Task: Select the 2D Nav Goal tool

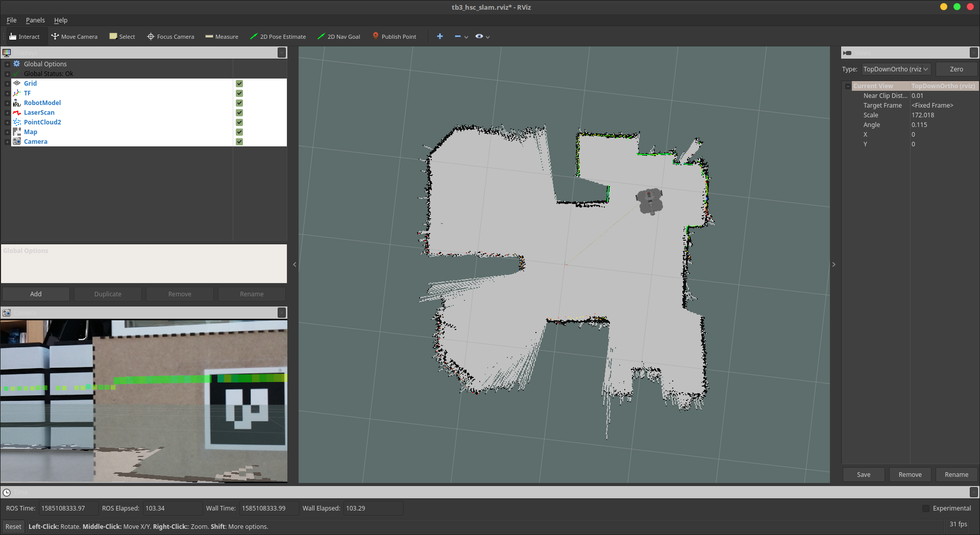Action: tap(339, 37)
